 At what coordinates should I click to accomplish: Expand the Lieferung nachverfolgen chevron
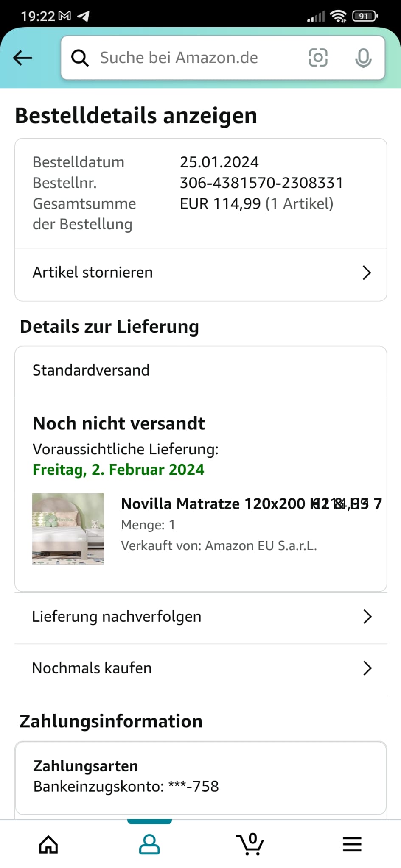(x=367, y=617)
